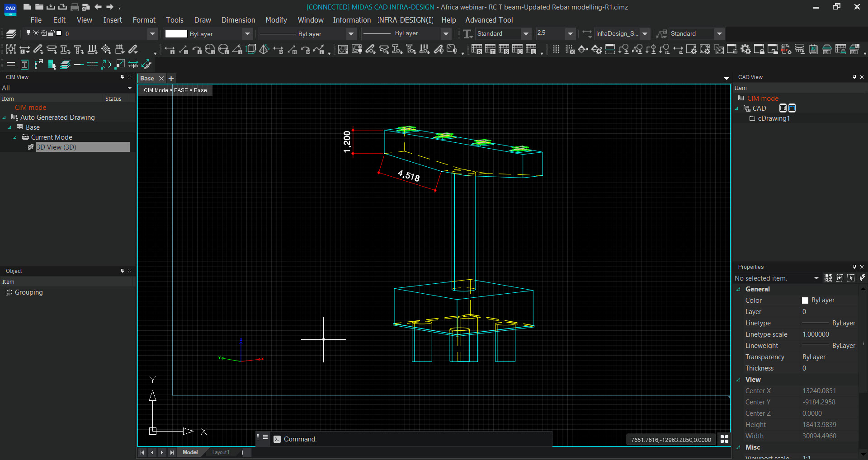Click the text style icon beside Standard
Screen dimensions: 868x460
click(x=468, y=34)
